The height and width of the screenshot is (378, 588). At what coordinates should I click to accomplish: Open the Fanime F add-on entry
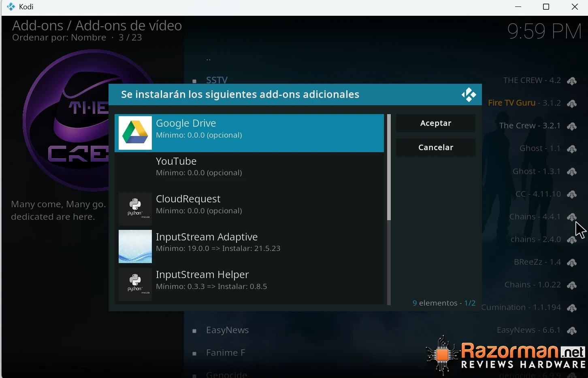[226, 353]
